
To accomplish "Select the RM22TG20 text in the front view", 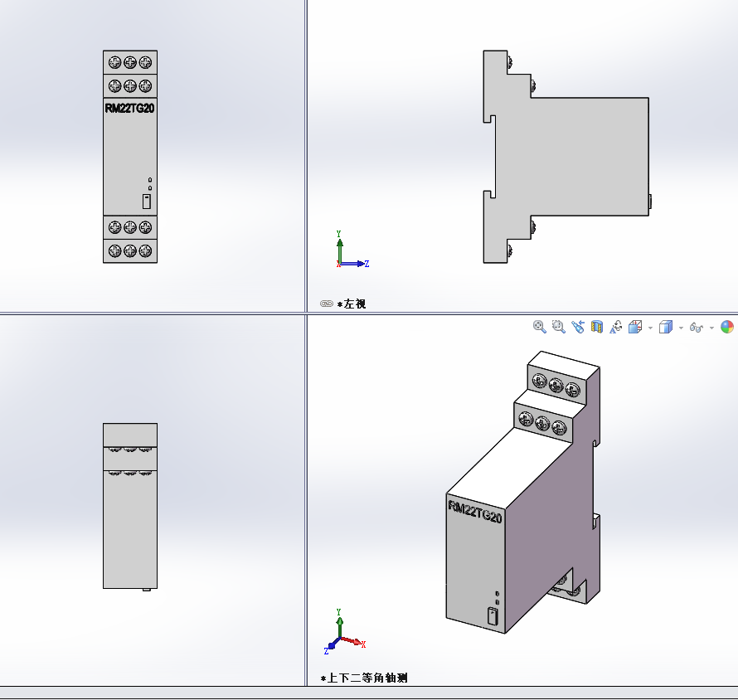I will click(129, 109).
